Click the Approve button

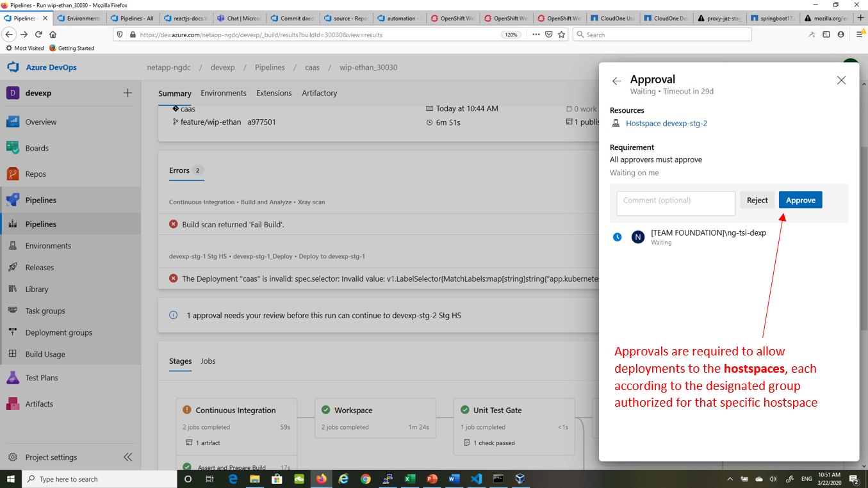[x=800, y=200]
